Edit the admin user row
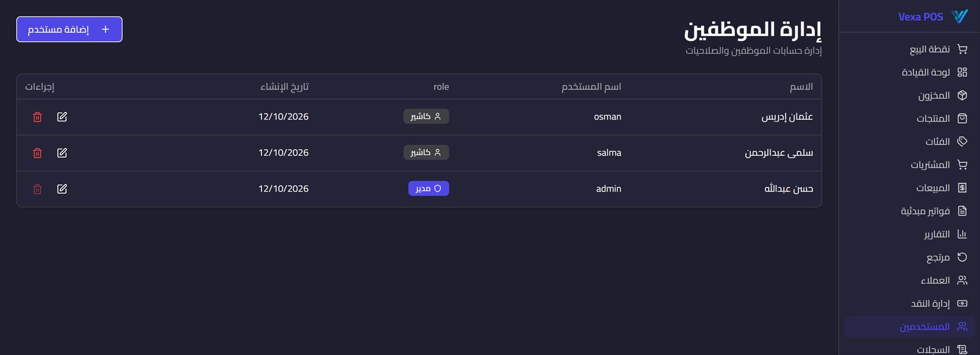 [62, 189]
